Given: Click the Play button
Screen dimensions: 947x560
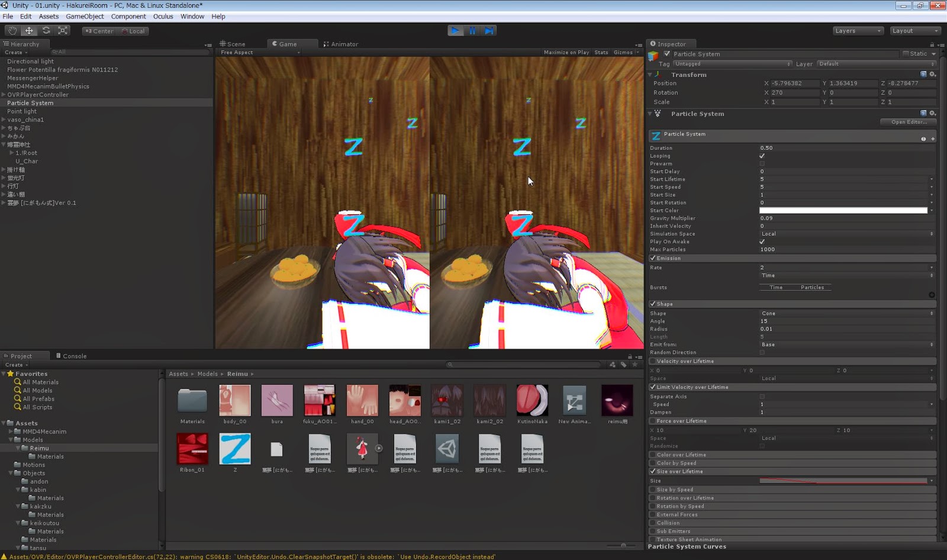Looking at the screenshot, I should (455, 31).
